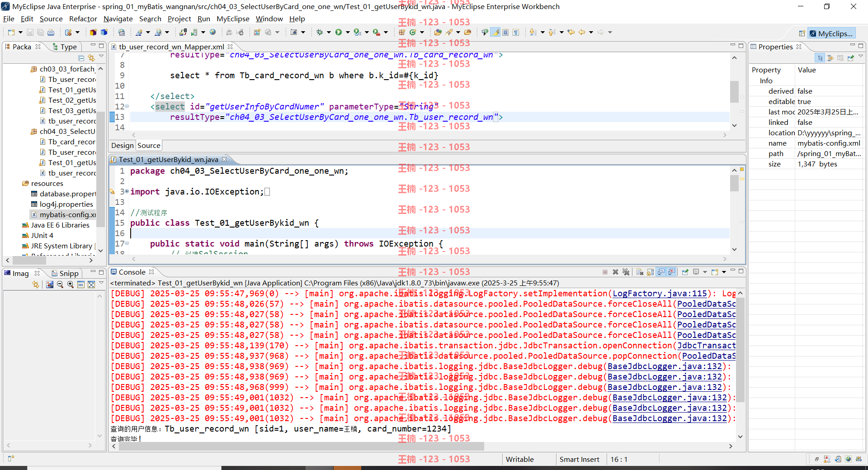Screen dimensions: 868x470
Task: Open the New file dropdown arrow
Action: coord(20,33)
